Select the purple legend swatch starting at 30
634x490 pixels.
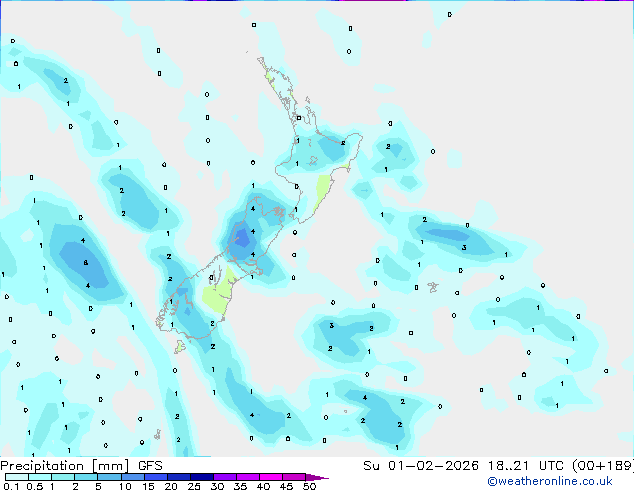click(x=224, y=477)
